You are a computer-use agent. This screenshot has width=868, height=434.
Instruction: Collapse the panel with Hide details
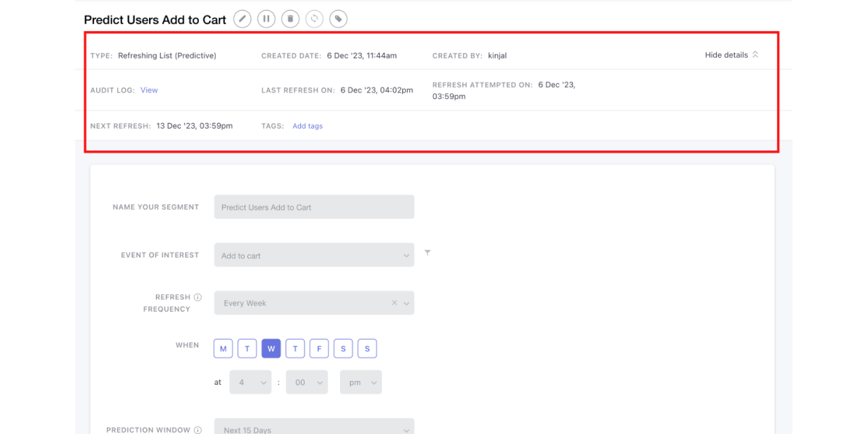(731, 55)
